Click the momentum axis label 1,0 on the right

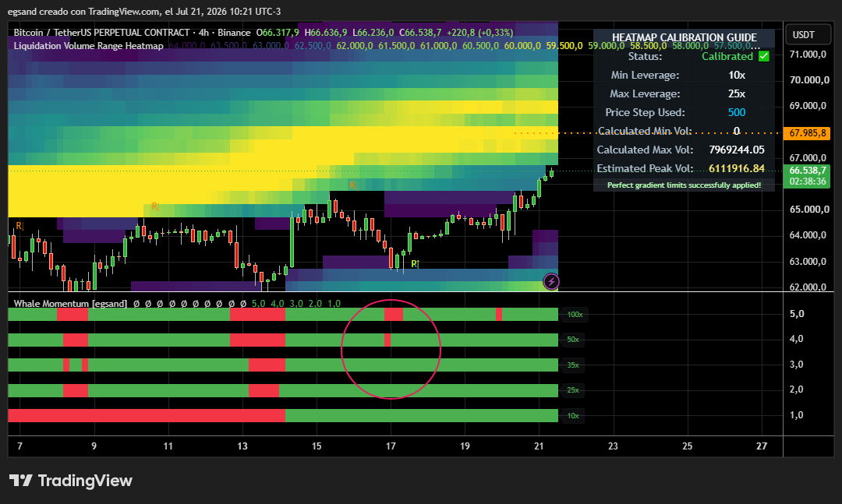click(x=796, y=415)
